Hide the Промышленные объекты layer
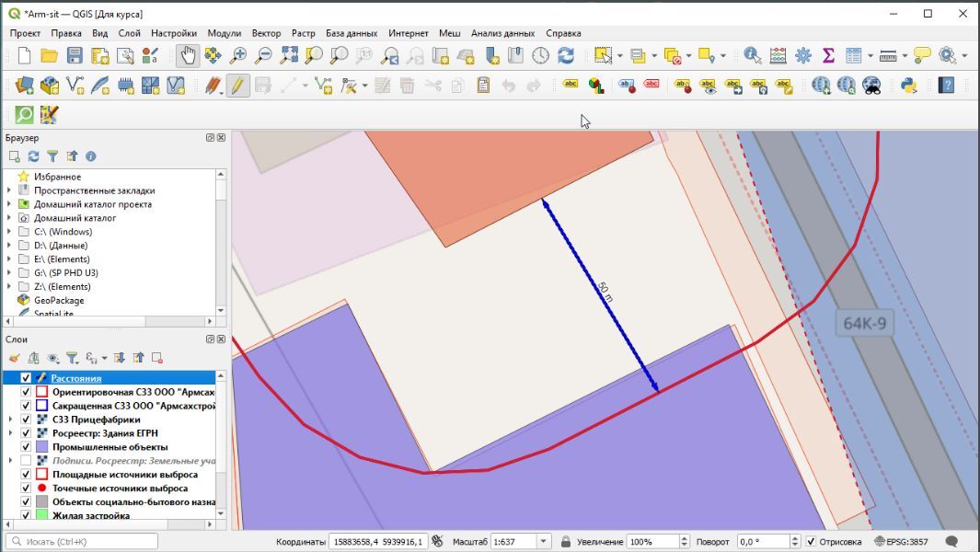The image size is (980, 552). coord(26,447)
